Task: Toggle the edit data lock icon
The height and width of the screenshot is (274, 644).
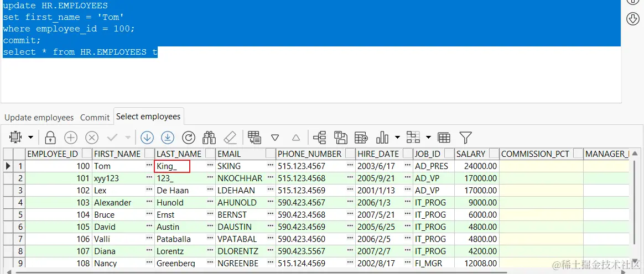Action: pos(50,138)
